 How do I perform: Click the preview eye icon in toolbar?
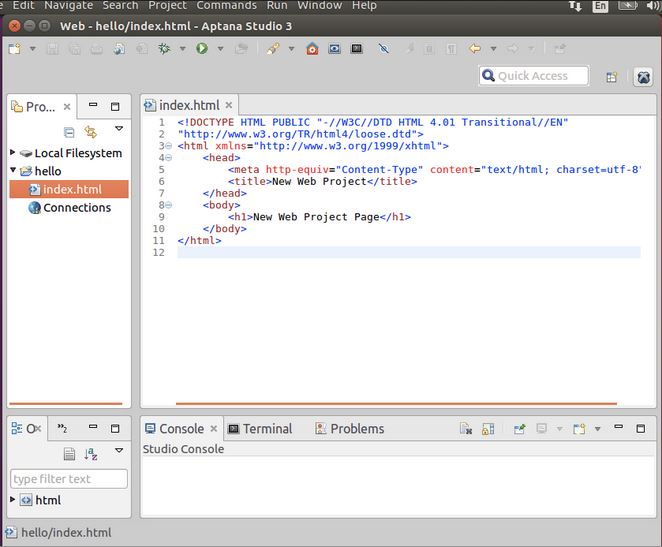[x=334, y=49]
